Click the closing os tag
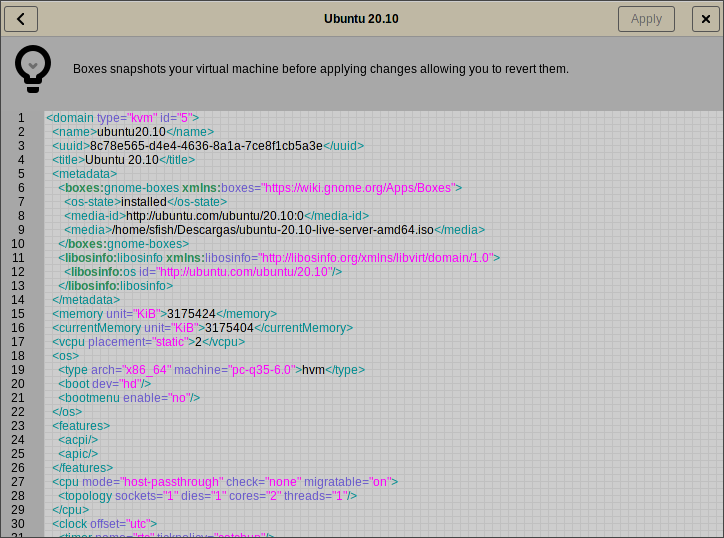Viewport: 724px width, 538px height. 67,412
